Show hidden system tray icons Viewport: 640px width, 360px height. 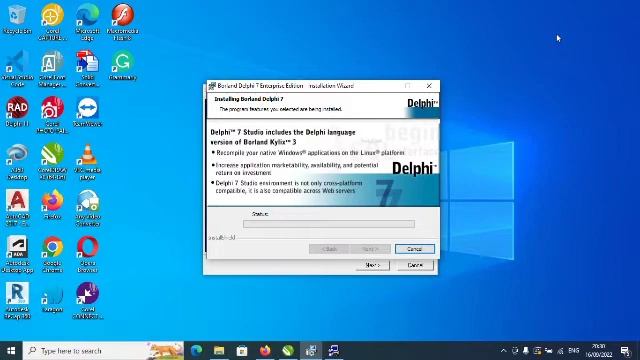tap(503, 351)
